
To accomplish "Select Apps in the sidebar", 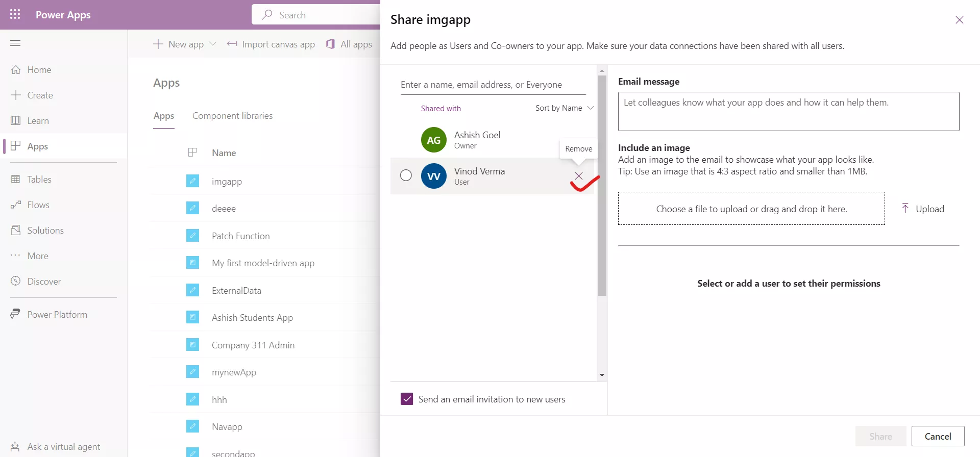I will click(37, 146).
